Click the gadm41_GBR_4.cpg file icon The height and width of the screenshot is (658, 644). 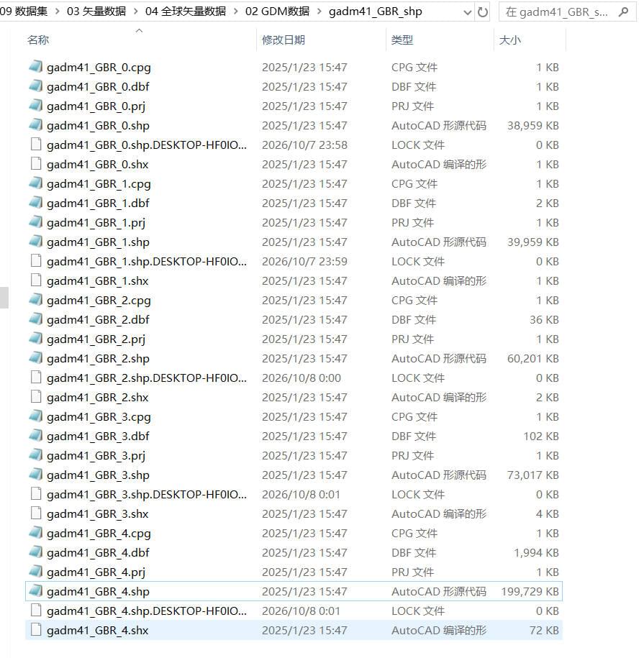pyautogui.click(x=36, y=533)
